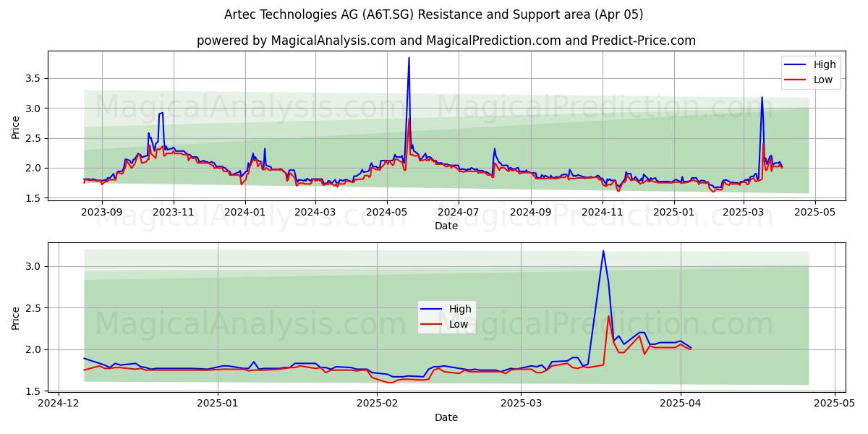Click the '2025-03' axis label on the top chart

pyautogui.click(x=744, y=212)
